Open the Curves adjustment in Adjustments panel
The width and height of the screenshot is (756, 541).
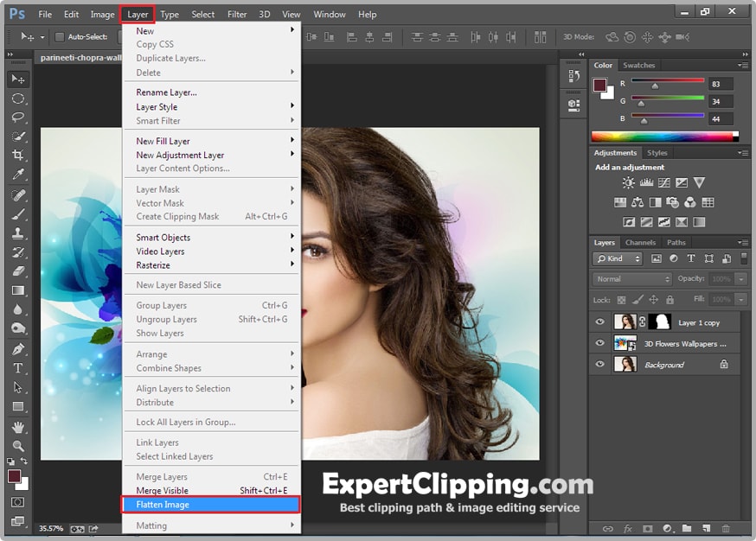point(664,182)
